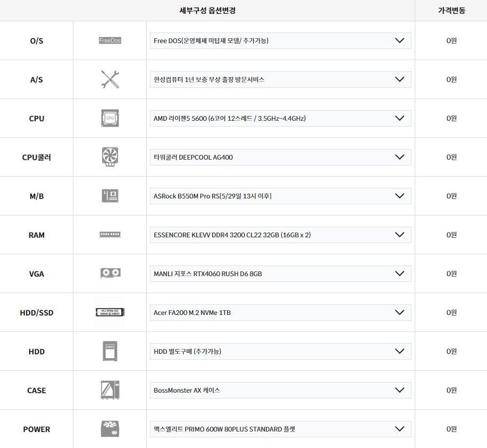Image resolution: width=487 pixels, height=448 pixels.
Task: Click the computer case icon
Action: tap(110, 390)
